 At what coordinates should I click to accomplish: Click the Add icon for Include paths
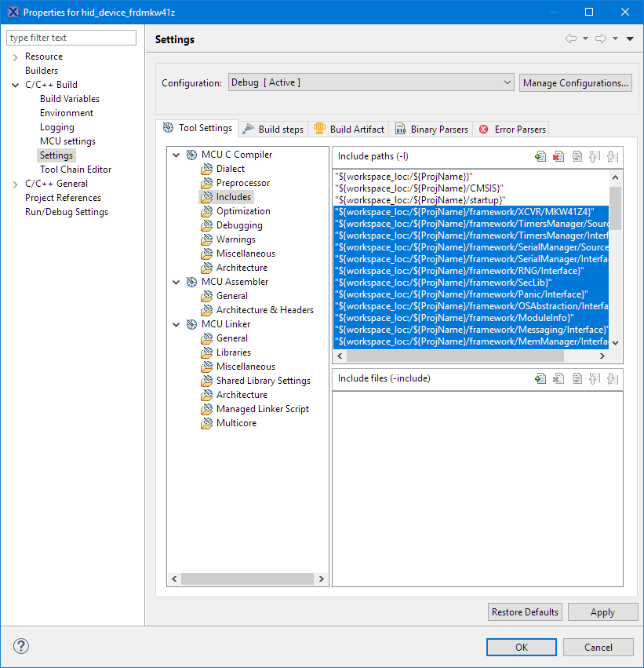pos(540,156)
